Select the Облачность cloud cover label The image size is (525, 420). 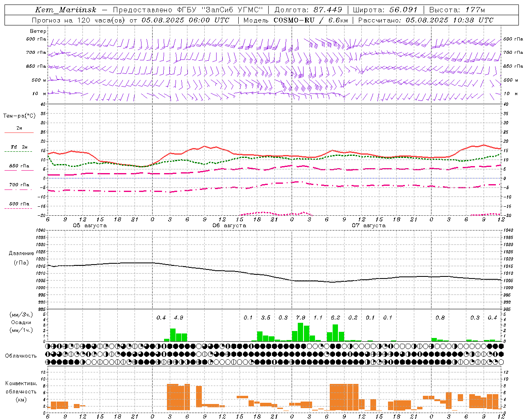coord(21,356)
